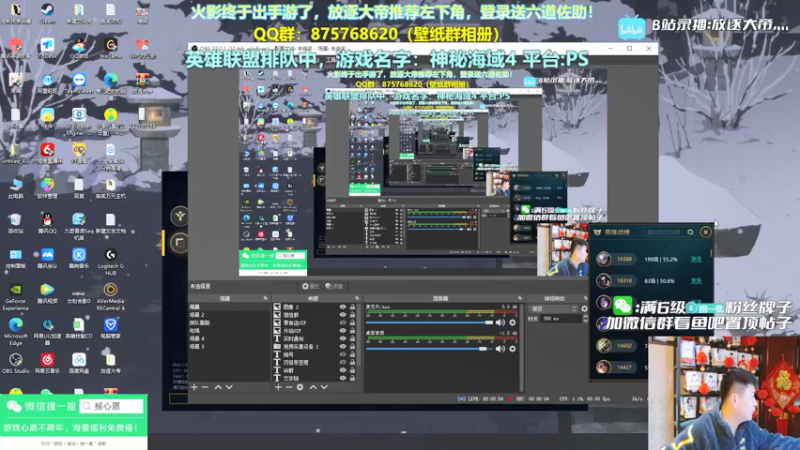The height and width of the screenshot is (450, 800).
Task: Toggle visibility of 微信群 source
Action: pyautogui.click(x=343, y=315)
